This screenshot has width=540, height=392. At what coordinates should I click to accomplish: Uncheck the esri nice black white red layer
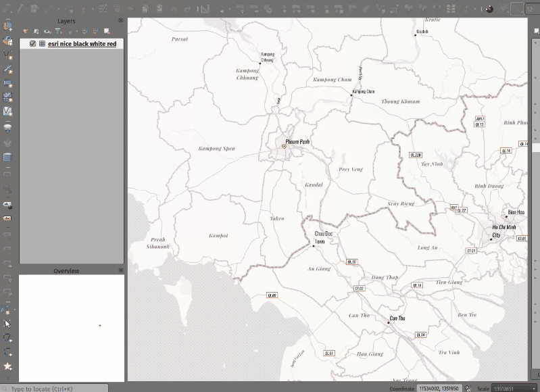click(32, 44)
